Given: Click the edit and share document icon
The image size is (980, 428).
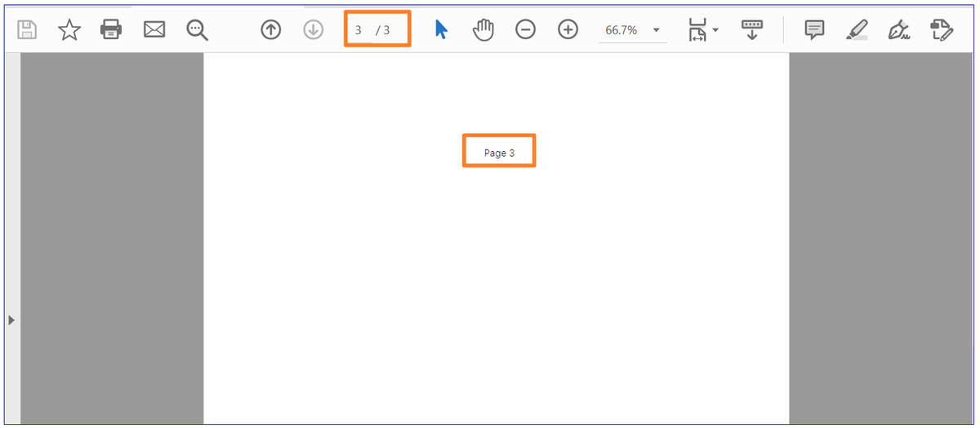Looking at the screenshot, I should click(x=942, y=30).
